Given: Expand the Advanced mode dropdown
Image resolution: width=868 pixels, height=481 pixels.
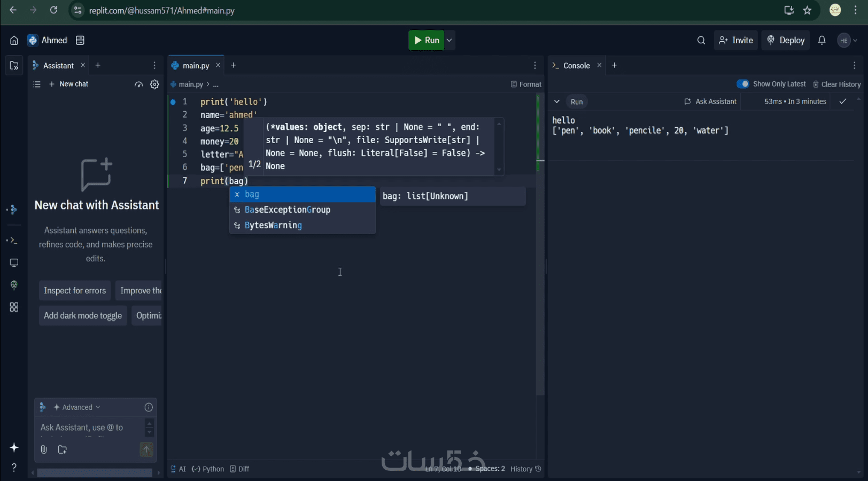Looking at the screenshot, I should [77, 407].
